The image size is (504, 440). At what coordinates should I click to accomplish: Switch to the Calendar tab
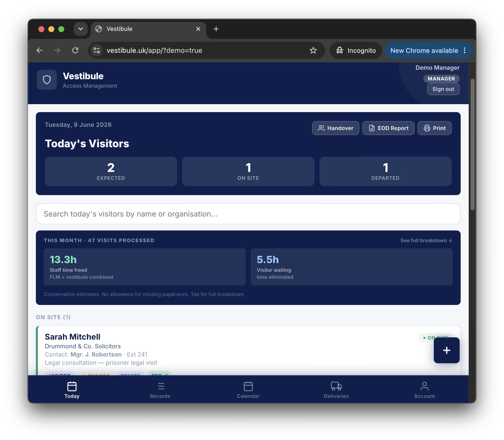(248, 390)
